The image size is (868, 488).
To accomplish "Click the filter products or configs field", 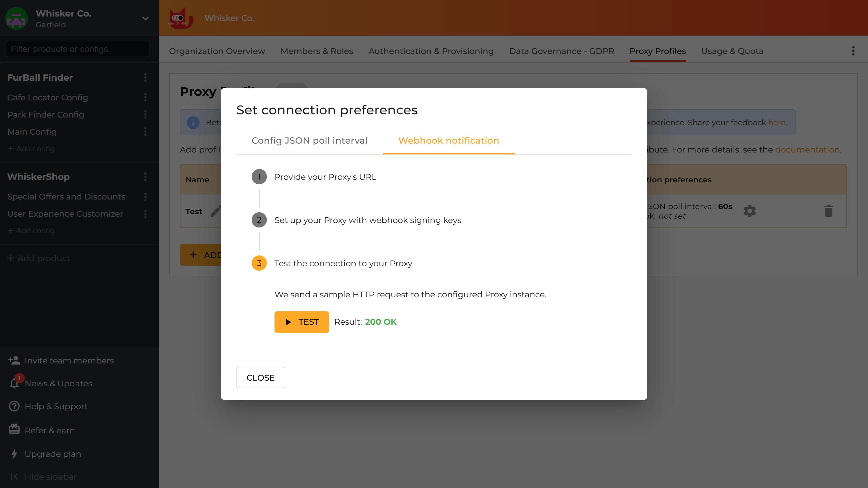I will tap(77, 49).
